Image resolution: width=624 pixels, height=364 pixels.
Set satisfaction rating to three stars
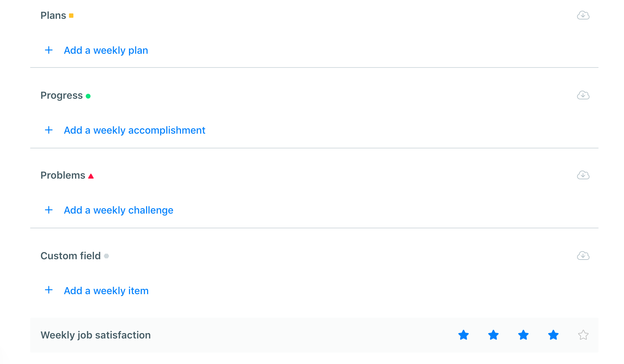coord(523,335)
